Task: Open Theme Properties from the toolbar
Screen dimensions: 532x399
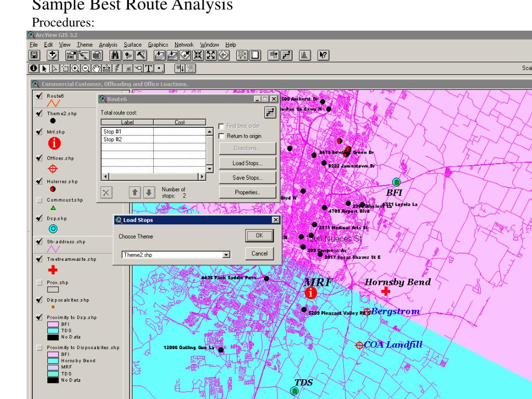Action: click(71, 55)
